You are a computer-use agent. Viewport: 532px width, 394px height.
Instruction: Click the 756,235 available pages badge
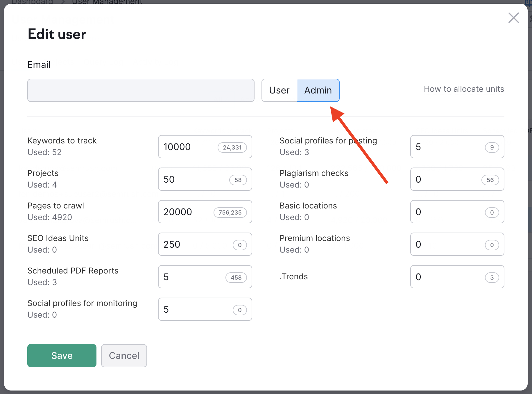230,213
